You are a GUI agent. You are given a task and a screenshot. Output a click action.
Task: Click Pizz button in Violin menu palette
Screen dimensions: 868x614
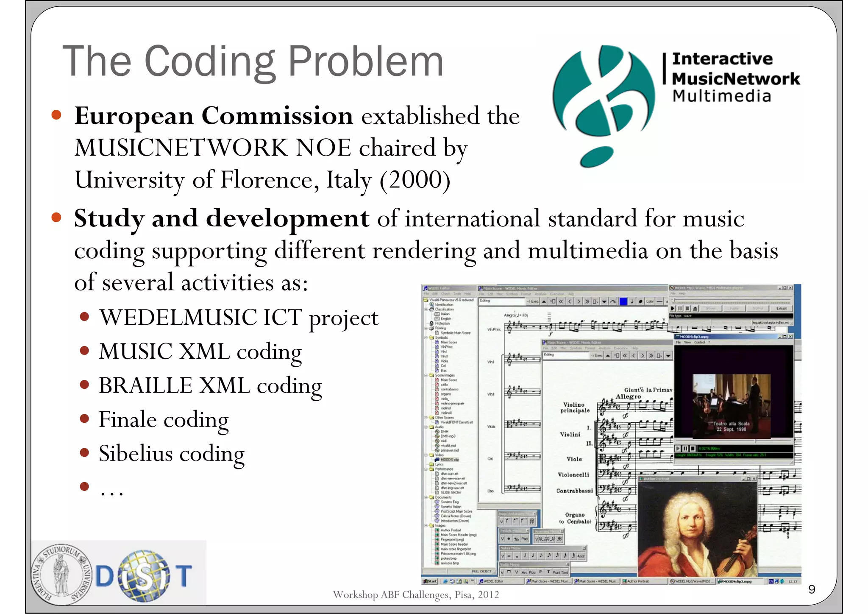click(x=532, y=572)
